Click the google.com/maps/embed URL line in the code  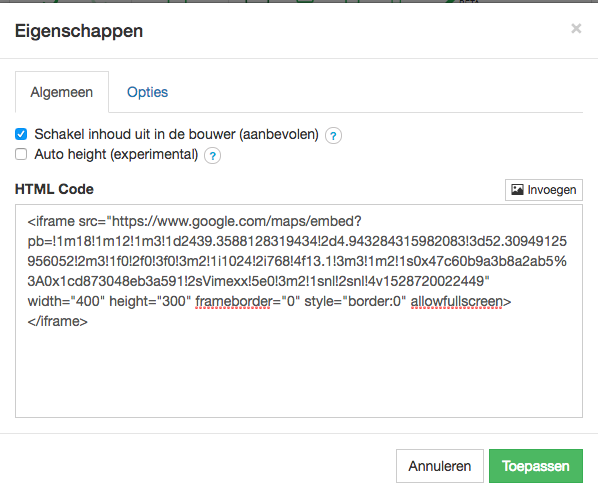pyautogui.click(x=195, y=222)
